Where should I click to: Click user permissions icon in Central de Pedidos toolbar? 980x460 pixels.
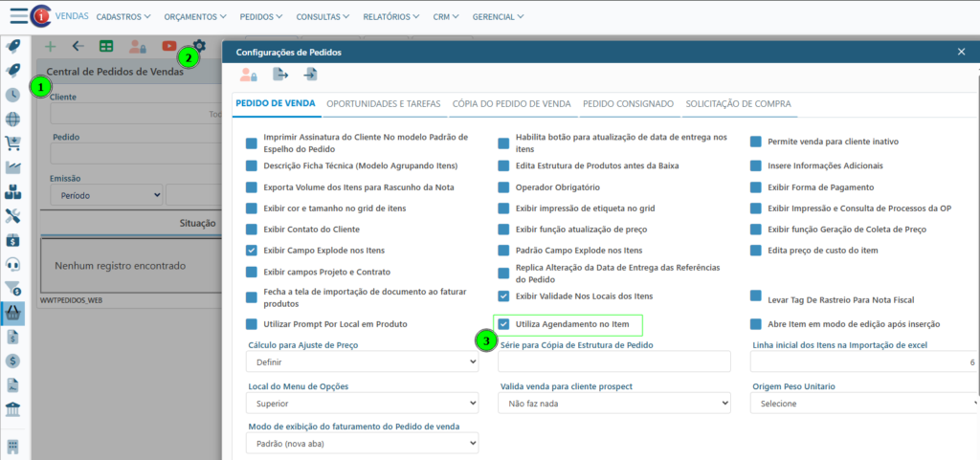tap(138, 46)
